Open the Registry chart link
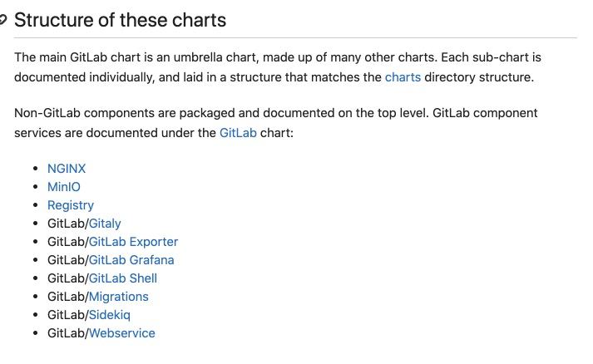The image size is (593, 364). pos(71,205)
